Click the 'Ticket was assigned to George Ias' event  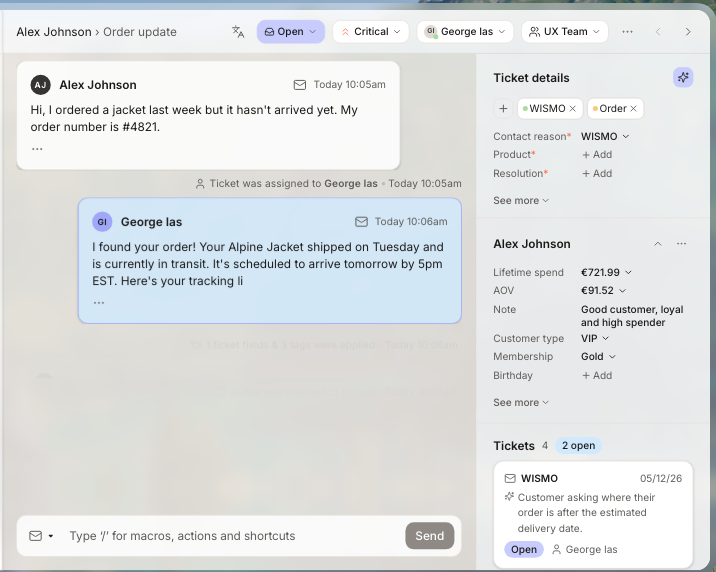click(328, 184)
